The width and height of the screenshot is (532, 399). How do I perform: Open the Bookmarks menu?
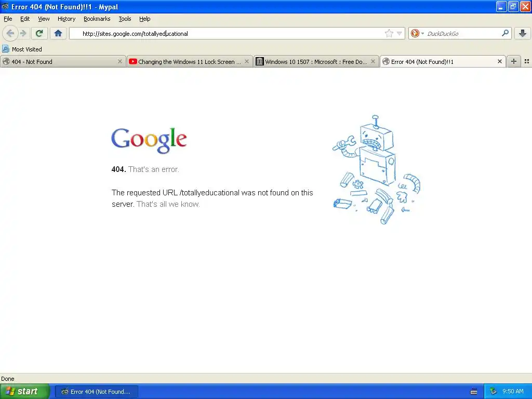97,19
